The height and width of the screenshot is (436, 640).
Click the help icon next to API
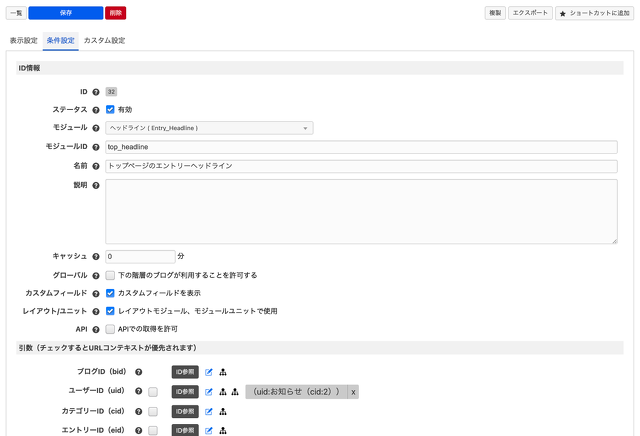click(96, 329)
